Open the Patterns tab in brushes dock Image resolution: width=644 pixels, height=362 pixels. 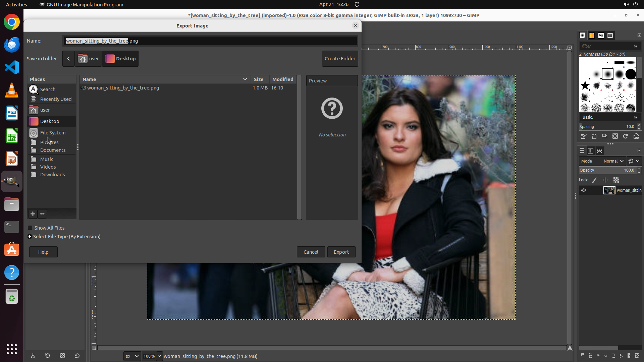(592, 36)
